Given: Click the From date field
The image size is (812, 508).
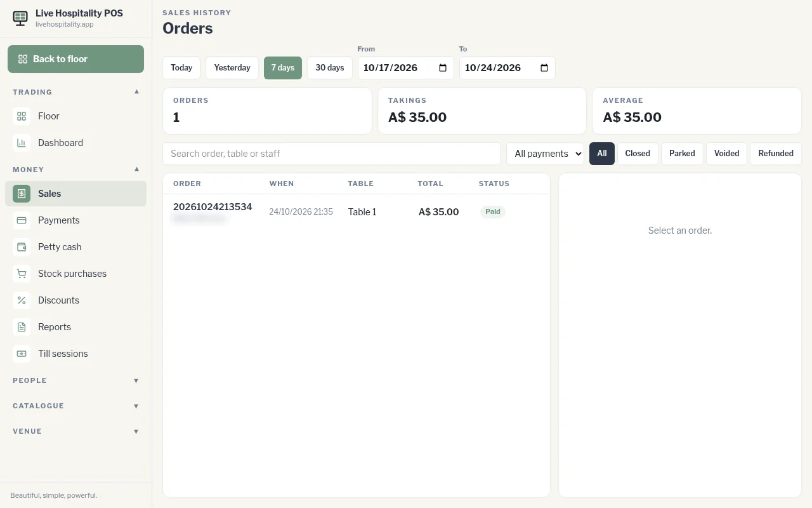Looking at the screenshot, I should pos(406,68).
